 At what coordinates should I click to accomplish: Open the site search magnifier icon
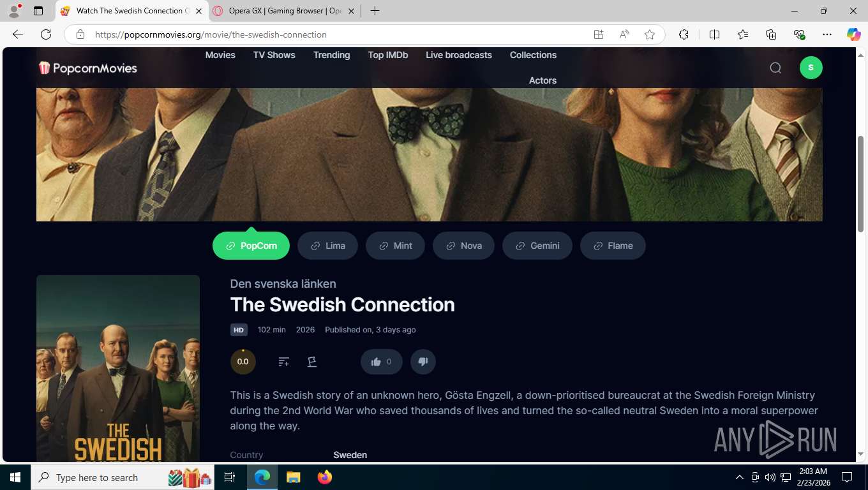775,68
